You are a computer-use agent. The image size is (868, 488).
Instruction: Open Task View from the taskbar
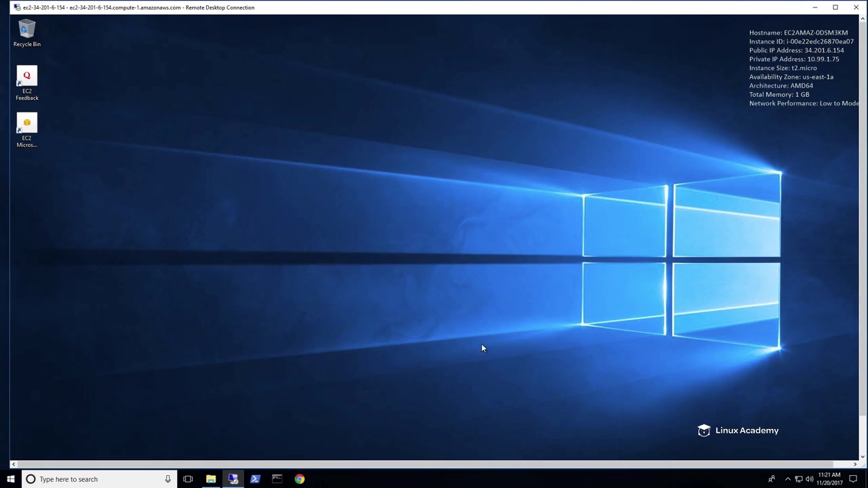(188, 479)
